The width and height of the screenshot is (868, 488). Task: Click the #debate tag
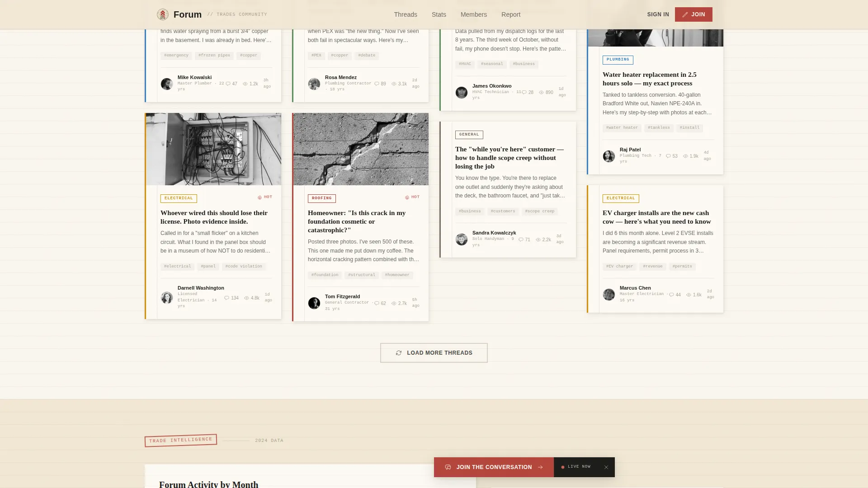(x=367, y=56)
